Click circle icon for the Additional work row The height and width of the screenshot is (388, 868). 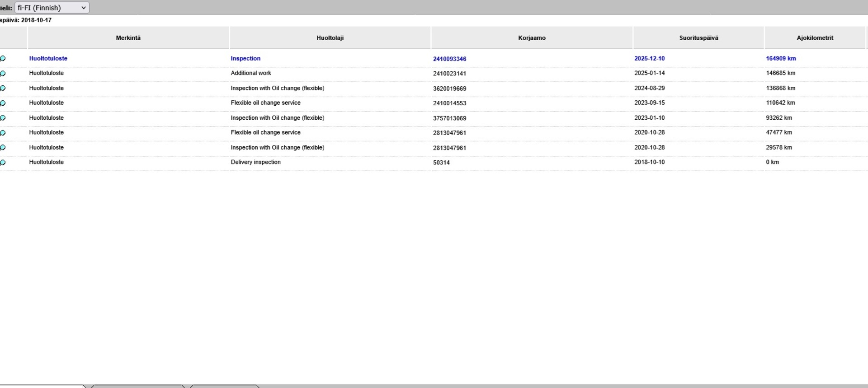(x=3, y=74)
